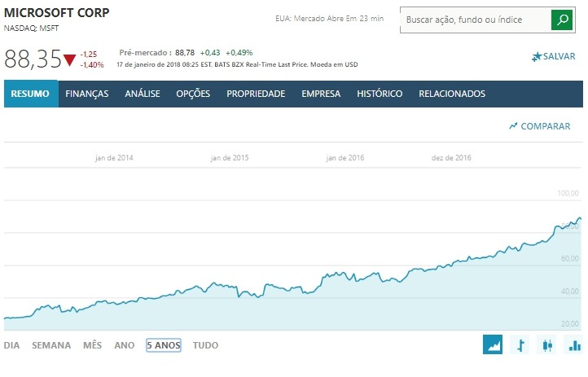Switch to area chart view
The image size is (588, 377).
tap(493, 345)
